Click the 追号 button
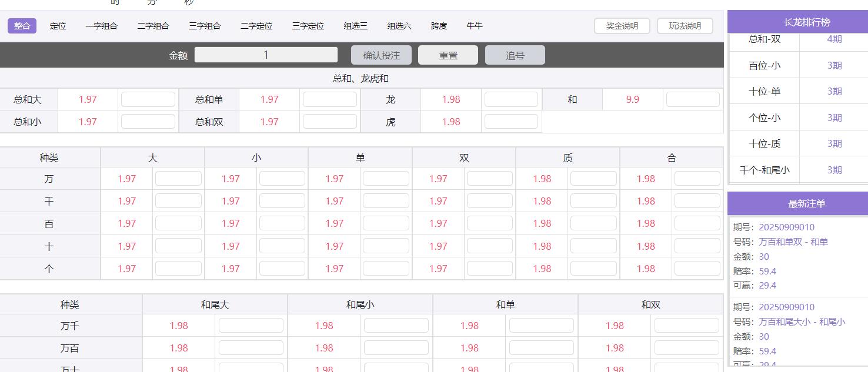The image size is (868, 372). tap(515, 55)
